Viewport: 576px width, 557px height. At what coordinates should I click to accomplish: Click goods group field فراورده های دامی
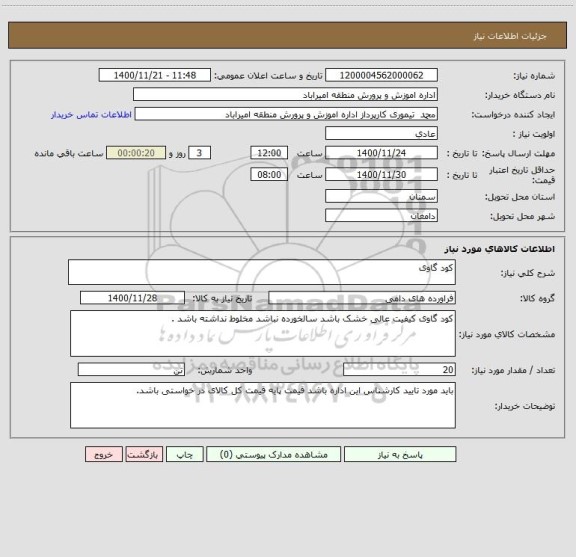362,298
